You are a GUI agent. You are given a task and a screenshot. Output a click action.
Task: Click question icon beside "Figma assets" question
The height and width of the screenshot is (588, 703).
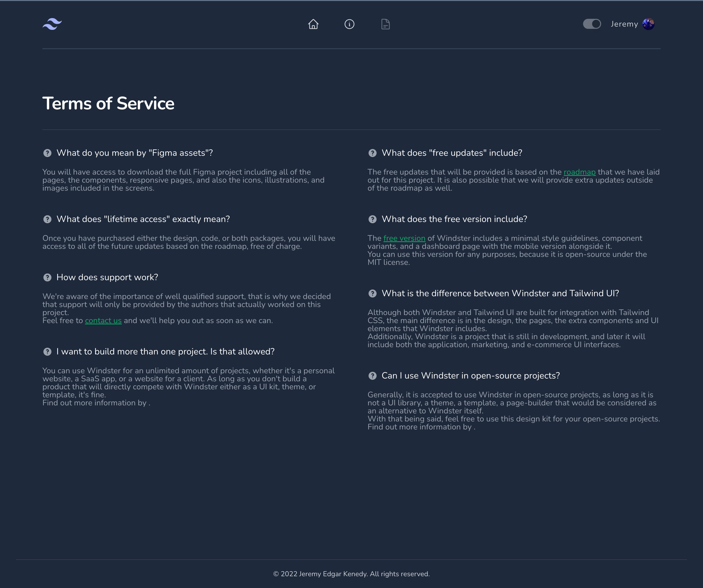tap(47, 153)
